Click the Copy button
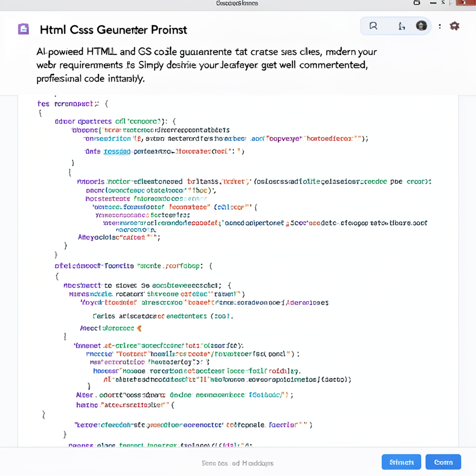 tap(443, 462)
